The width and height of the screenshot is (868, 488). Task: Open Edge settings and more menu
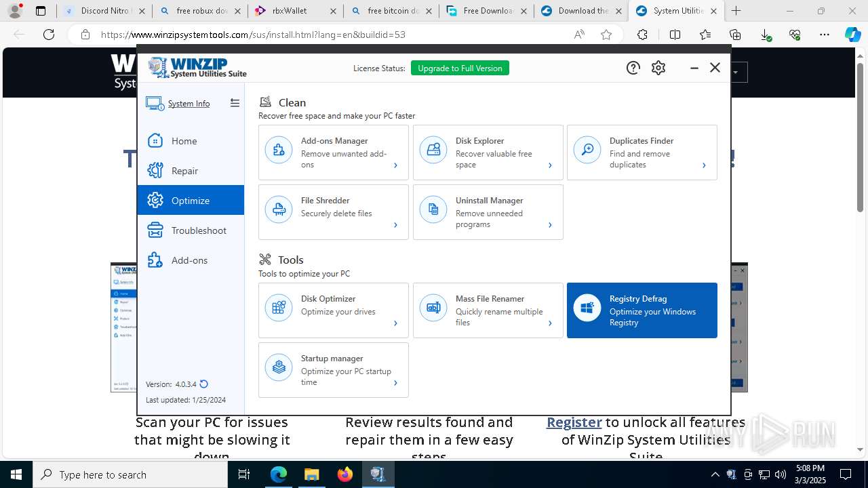click(824, 35)
